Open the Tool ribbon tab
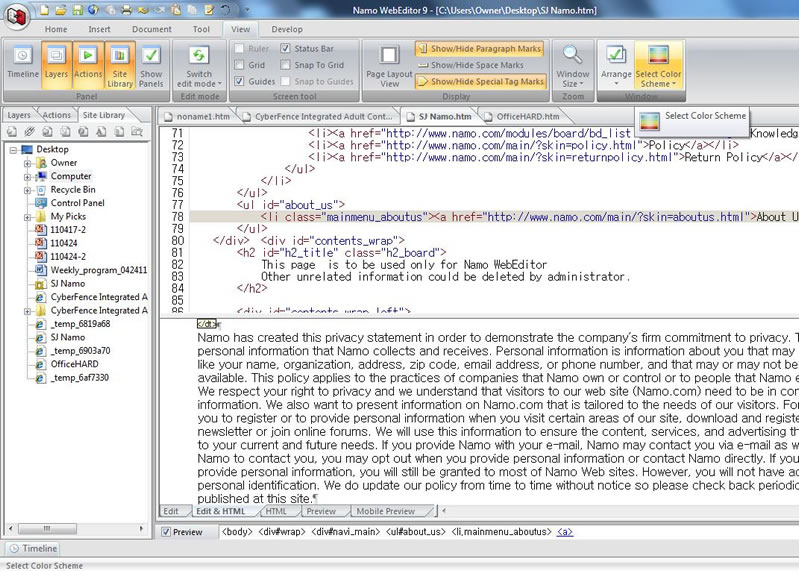 201,29
